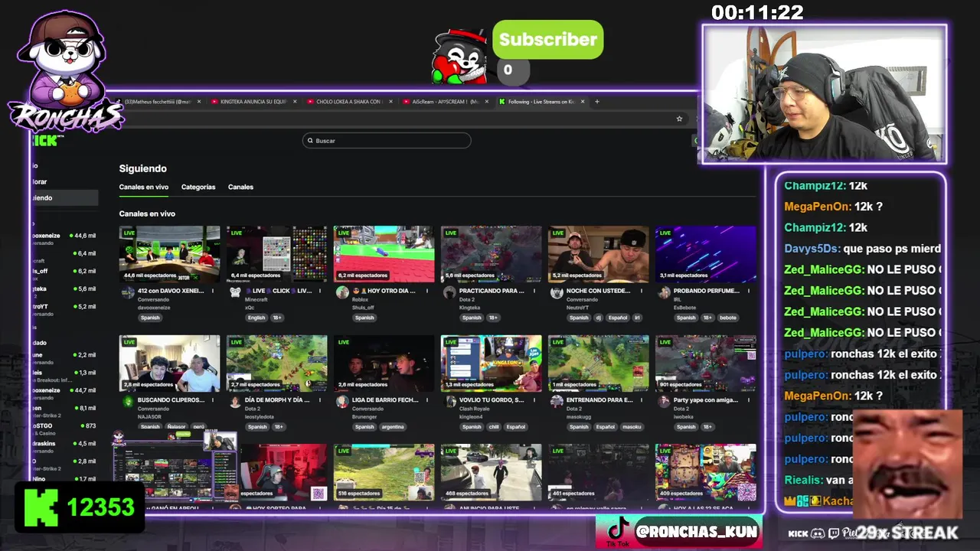
Task: Click NAJASOR's green channel avatar
Action: [128, 402]
